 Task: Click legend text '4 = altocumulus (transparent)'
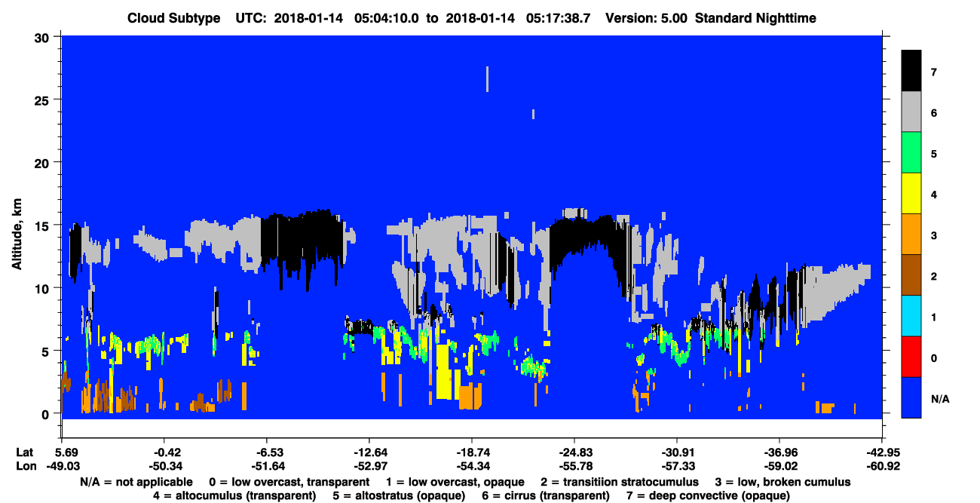pyautogui.click(x=234, y=495)
